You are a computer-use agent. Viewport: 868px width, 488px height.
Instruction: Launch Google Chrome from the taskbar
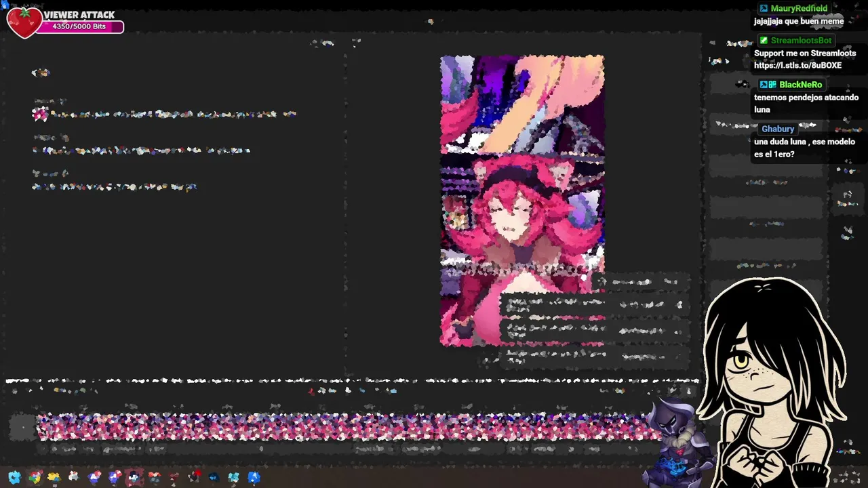tap(35, 477)
